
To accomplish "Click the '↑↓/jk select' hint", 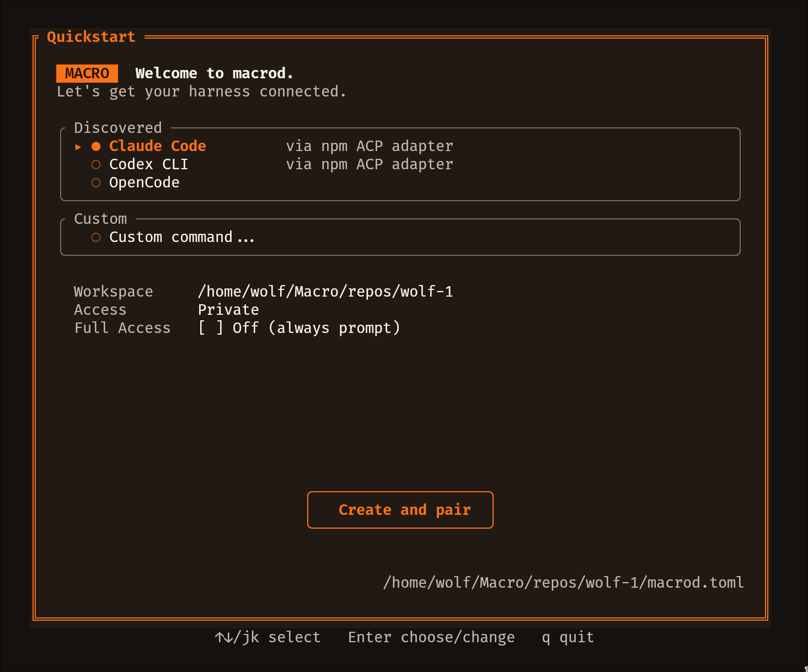I will point(267,637).
